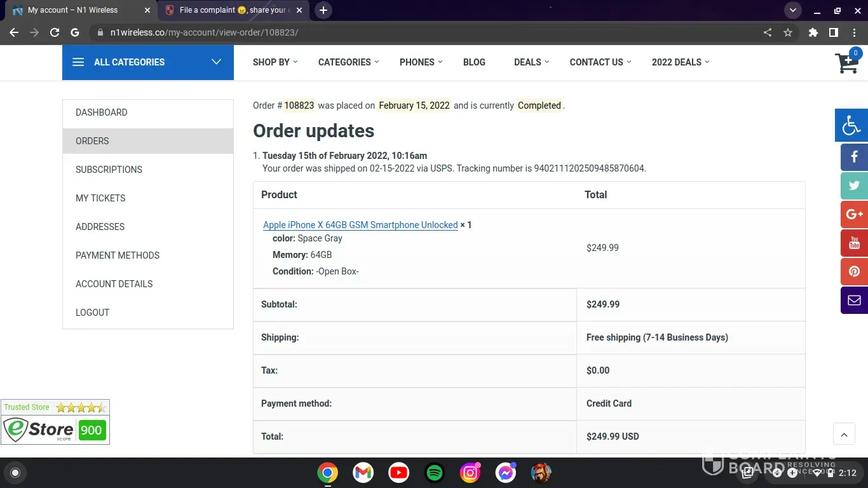Open the shopping cart icon
868x488 pixels.
click(x=847, y=62)
